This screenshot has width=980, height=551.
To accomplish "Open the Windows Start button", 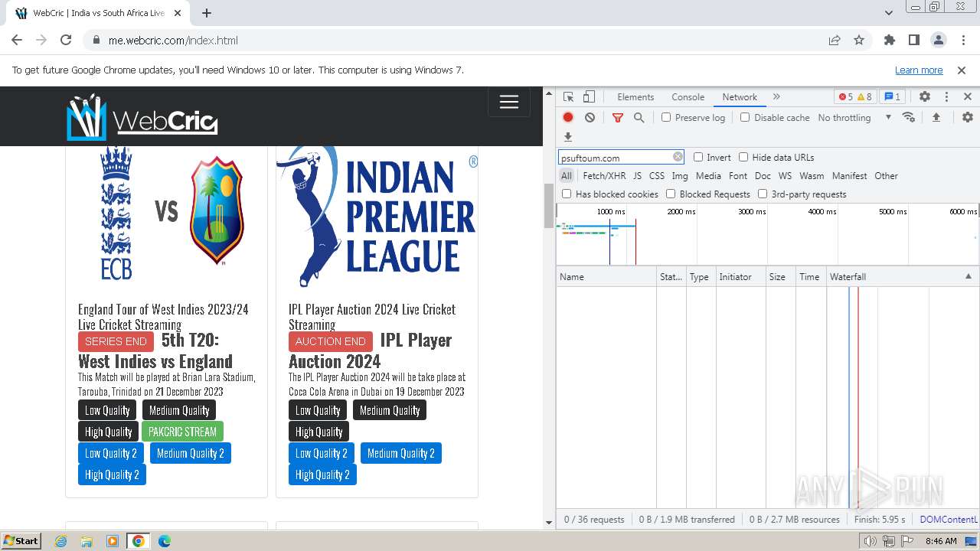I will click(21, 541).
